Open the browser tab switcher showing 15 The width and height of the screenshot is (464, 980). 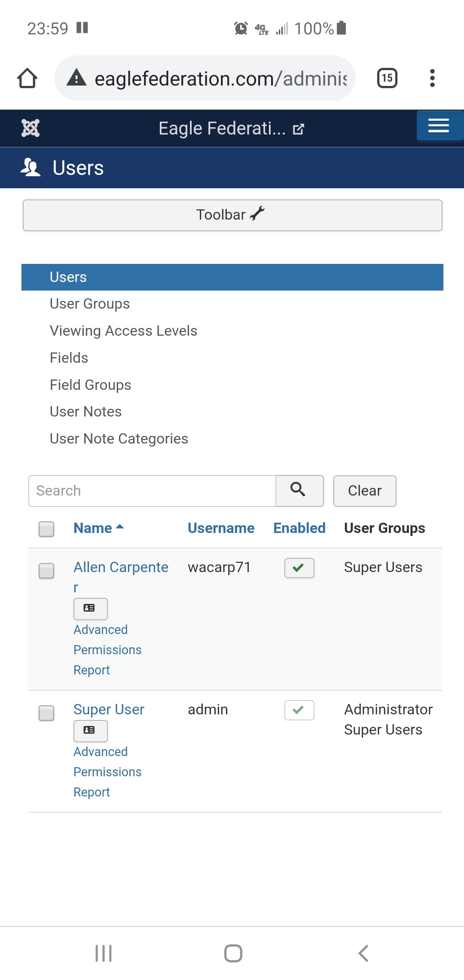click(387, 78)
